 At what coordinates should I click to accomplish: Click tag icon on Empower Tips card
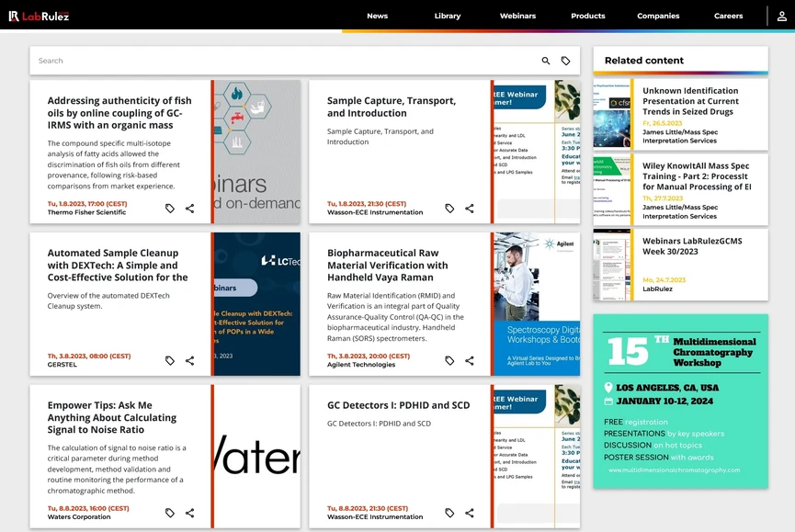coord(170,513)
